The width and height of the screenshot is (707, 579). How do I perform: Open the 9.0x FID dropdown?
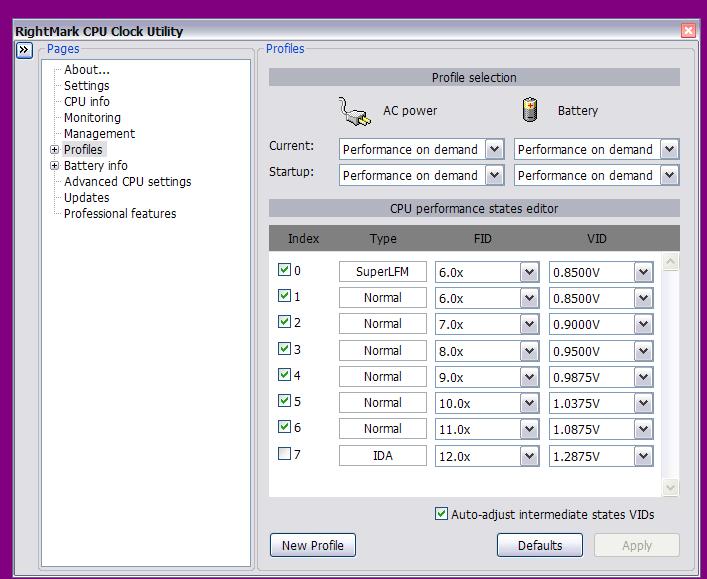click(x=529, y=377)
